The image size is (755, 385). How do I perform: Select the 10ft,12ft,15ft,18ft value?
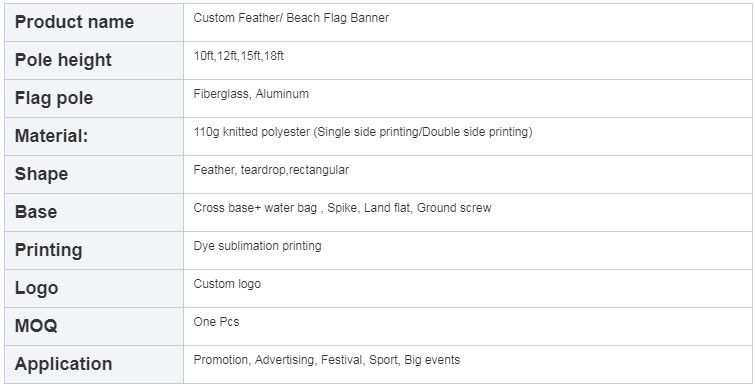point(238,56)
